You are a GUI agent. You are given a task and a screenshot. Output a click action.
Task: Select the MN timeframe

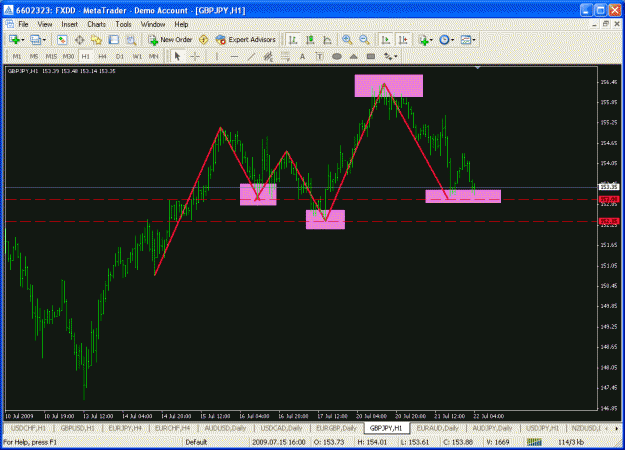(154, 57)
